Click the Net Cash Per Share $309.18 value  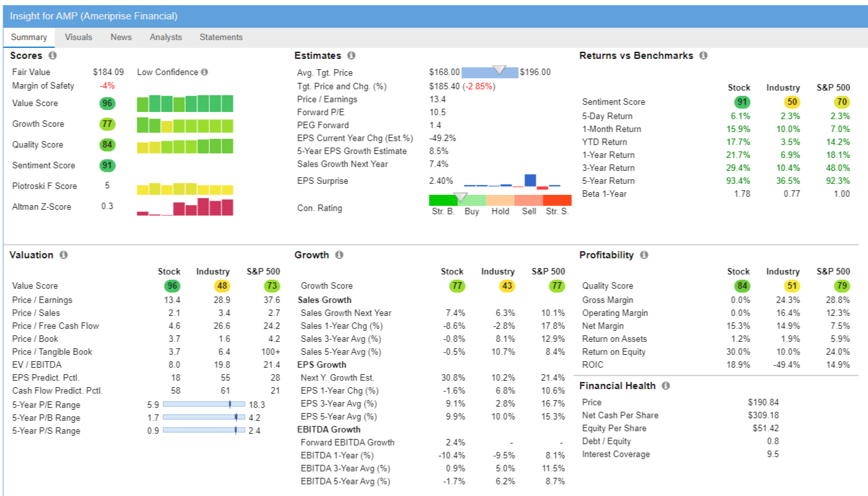pos(764,416)
